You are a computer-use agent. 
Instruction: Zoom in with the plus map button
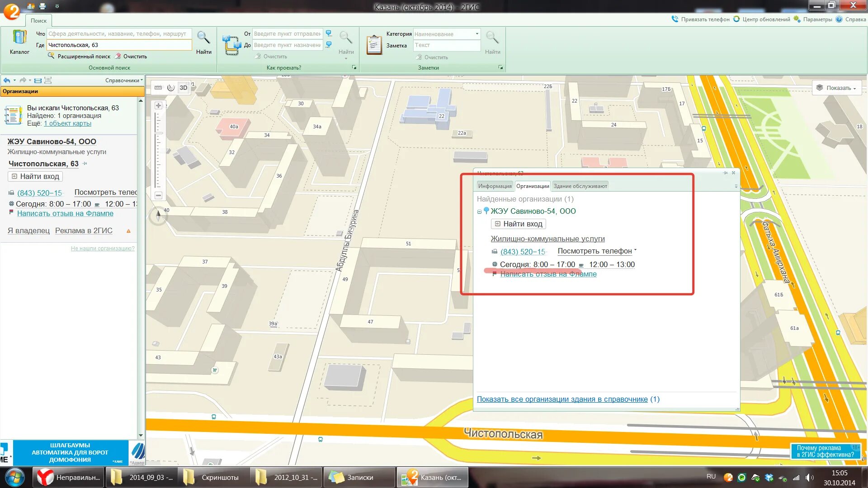(x=158, y=105)
